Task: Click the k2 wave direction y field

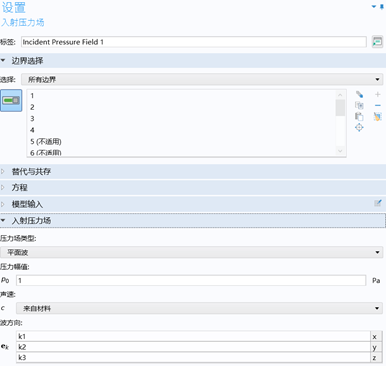Action: (193, 347)
